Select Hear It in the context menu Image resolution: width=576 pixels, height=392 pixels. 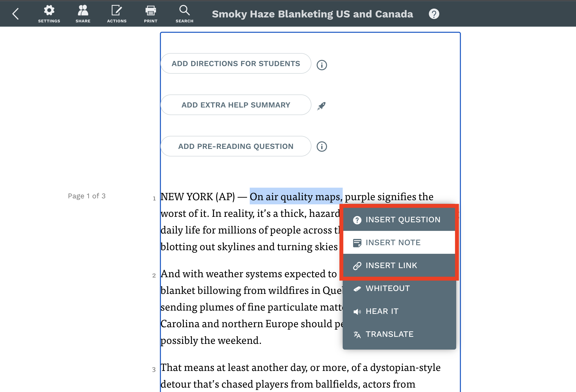pyautogui.click(x=399, y=311)
